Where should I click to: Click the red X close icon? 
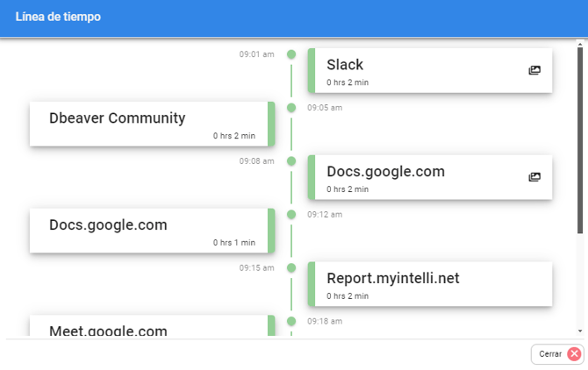(x=574, y=354)
